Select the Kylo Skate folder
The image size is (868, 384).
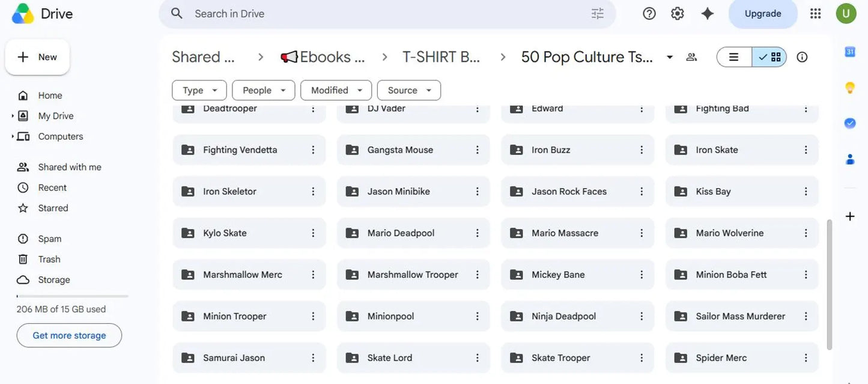tap(249, 233)
